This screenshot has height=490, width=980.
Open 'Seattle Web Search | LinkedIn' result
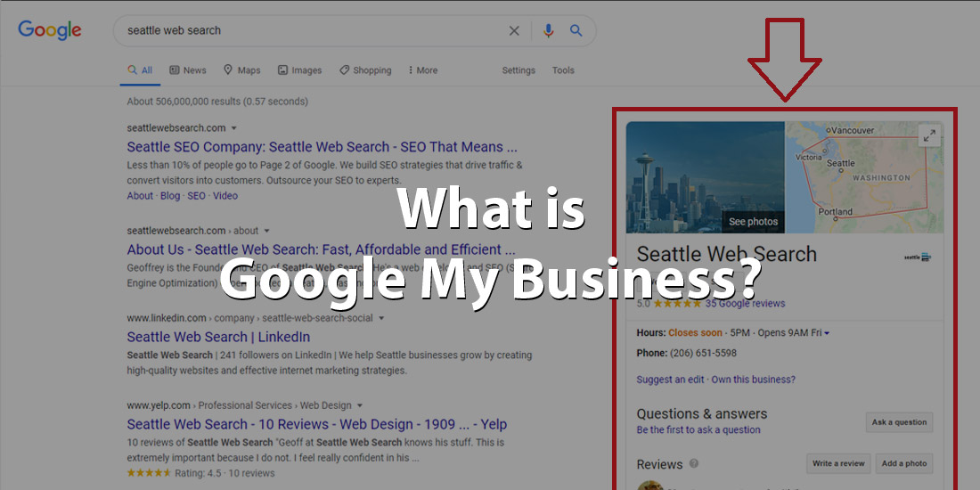pyautogui.click(x=219, y=337)
